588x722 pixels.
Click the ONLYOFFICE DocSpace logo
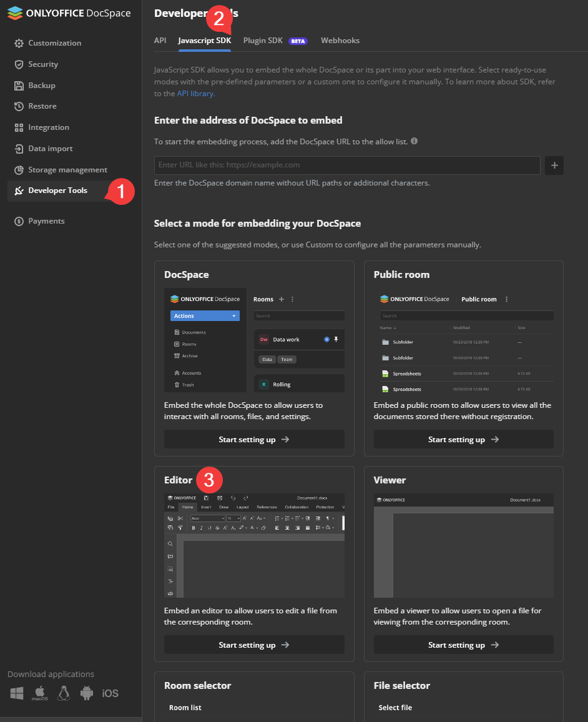tap(69, 13)
